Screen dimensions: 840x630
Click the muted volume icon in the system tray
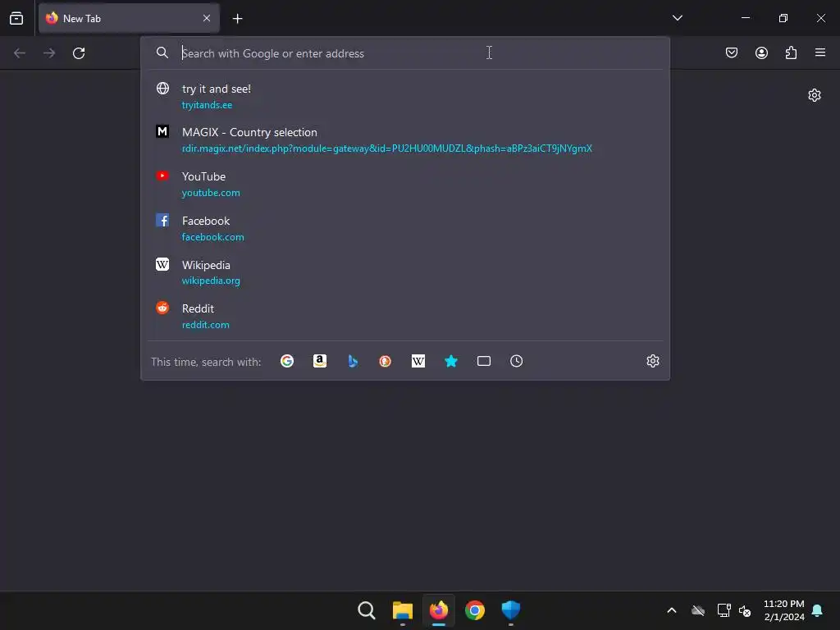(745, 610)
